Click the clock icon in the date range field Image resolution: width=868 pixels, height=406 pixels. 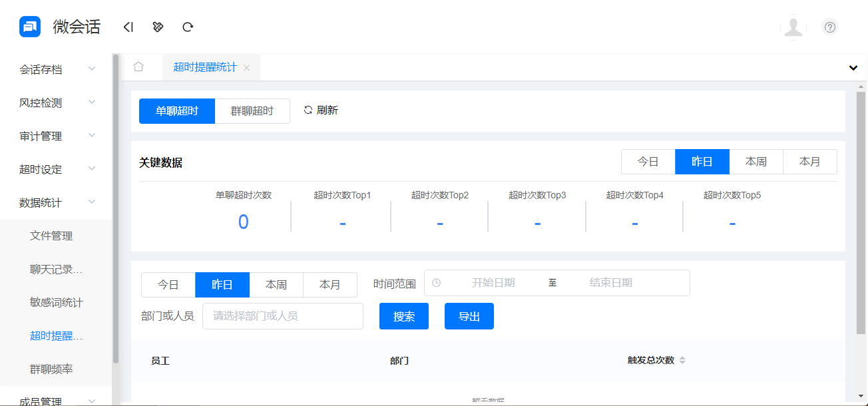[x=437, y=283]
